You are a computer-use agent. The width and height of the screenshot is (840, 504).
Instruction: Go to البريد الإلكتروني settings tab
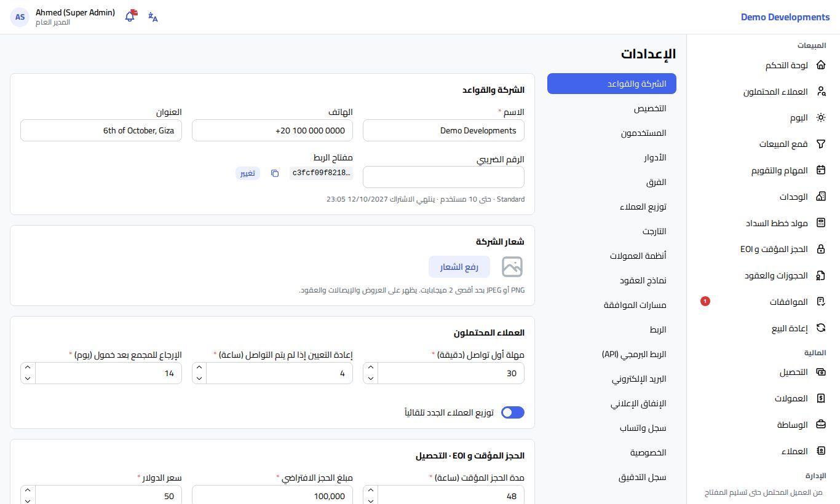[612, 379]
